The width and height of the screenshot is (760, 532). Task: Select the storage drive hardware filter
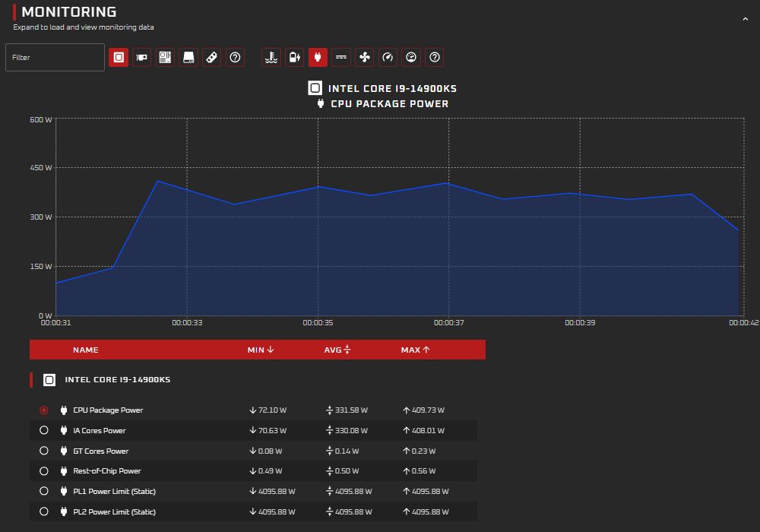(188, 57)
